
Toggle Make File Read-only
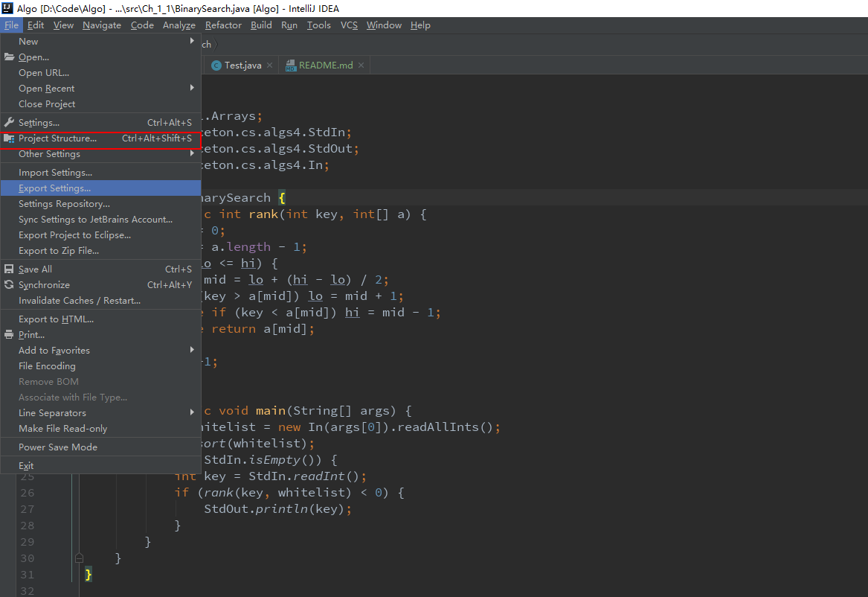pyautogui.click(x=62, y=429)
